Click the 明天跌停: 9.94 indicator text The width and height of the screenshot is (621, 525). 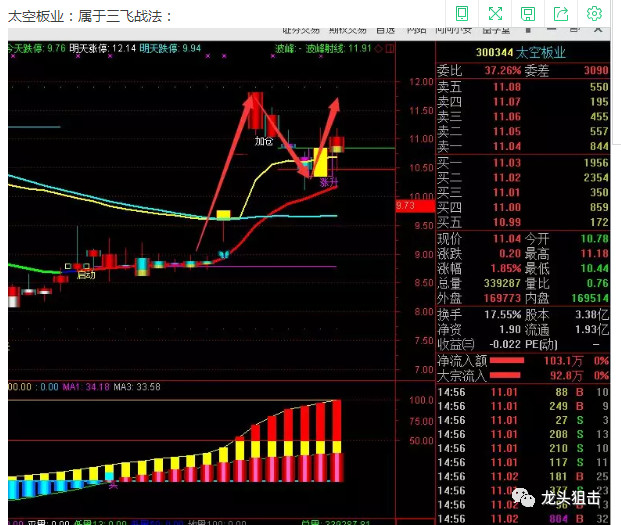click(170, 48)
